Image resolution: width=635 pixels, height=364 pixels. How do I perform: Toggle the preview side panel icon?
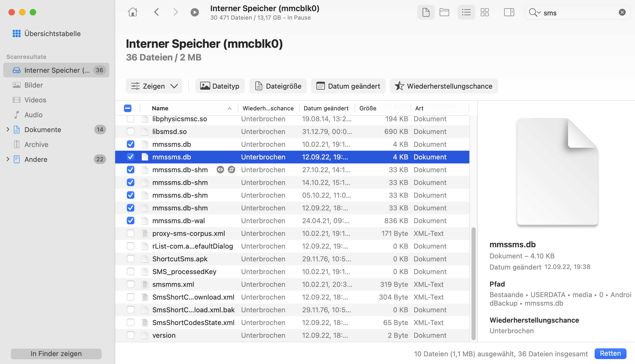[x=509, y=12]
